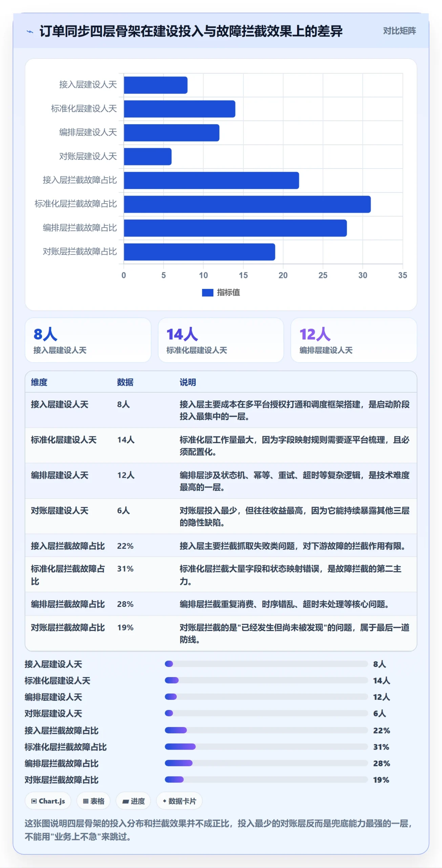
Task: Select the chart bar for 标准化层拦截故障占比
Action: coord(247,204)
